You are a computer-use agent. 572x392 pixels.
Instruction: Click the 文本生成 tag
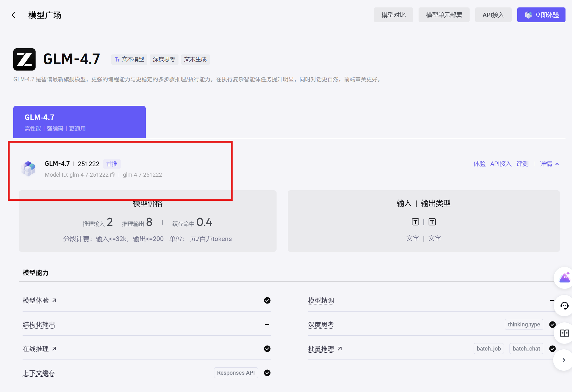click(195, 59)
